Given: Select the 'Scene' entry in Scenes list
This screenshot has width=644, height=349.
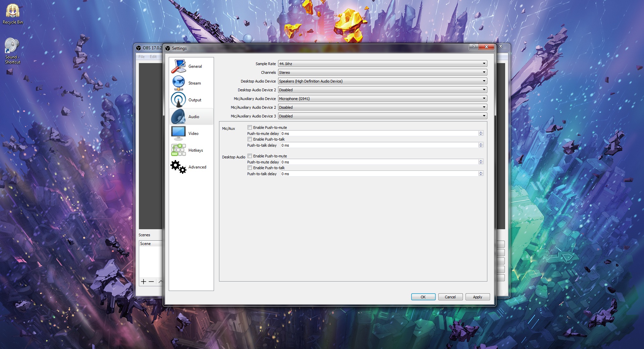Looking at the screenshot, I should coord(151,244).
